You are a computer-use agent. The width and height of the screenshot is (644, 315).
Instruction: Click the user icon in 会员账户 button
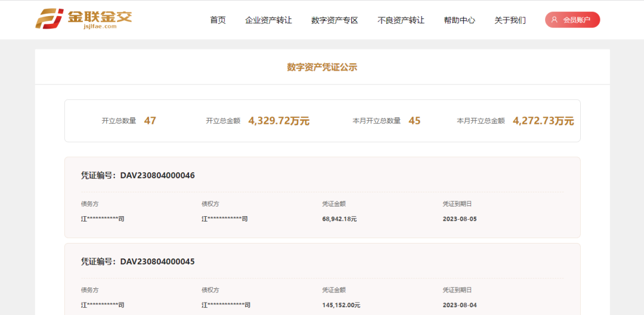coord(555,20)
